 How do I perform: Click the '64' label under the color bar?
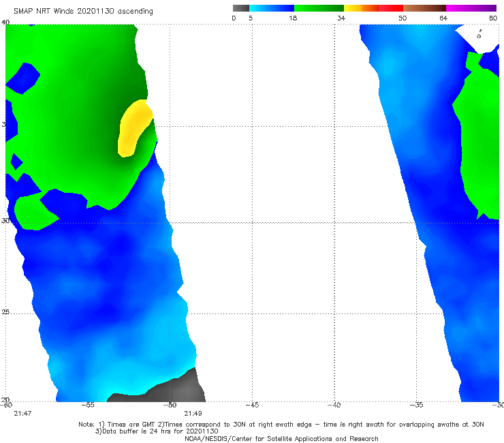coord(443,18)
